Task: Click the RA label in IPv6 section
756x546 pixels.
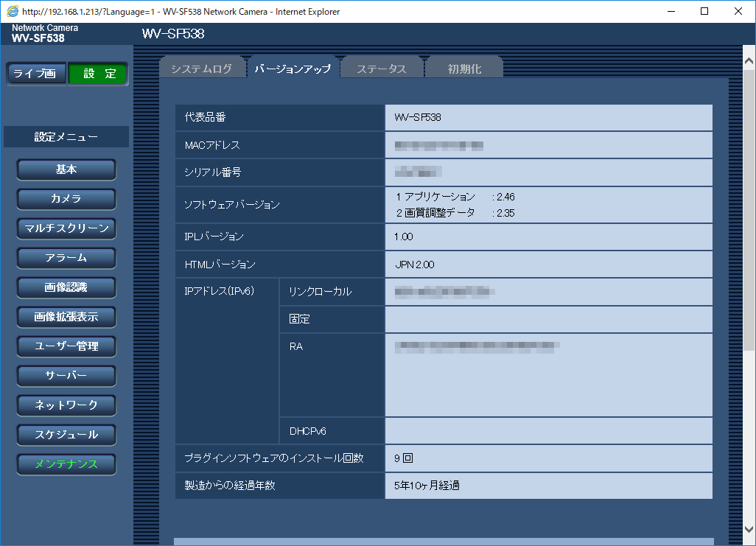Action: coord(296,347)
